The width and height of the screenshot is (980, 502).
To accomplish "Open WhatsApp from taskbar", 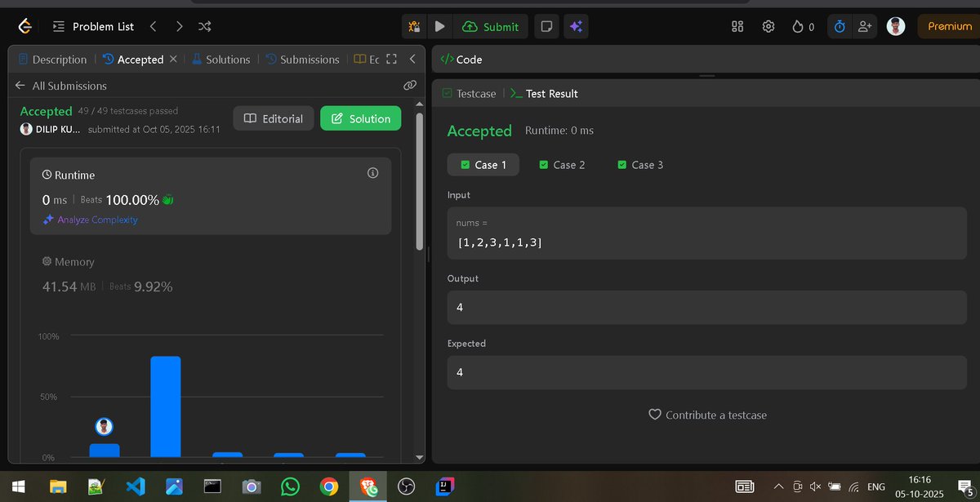I will click(x=290, y=486).
